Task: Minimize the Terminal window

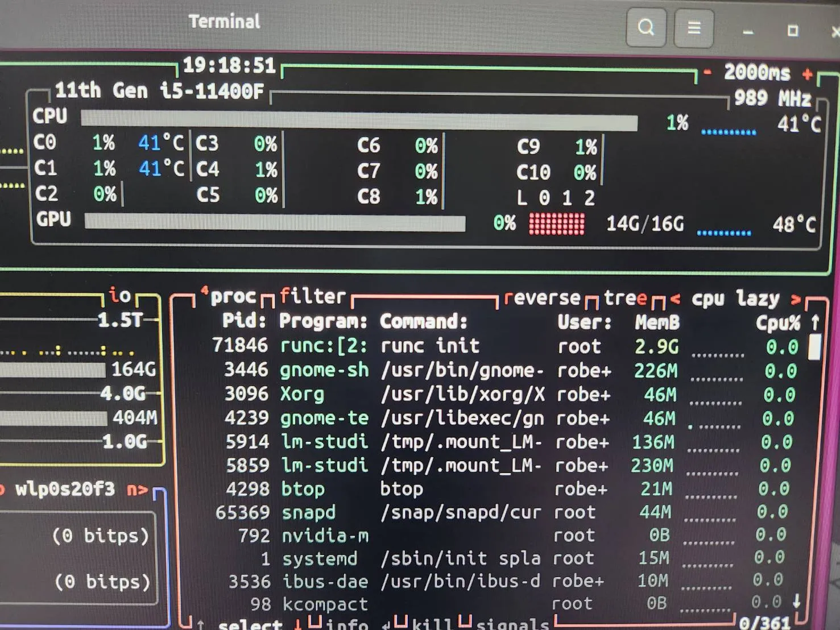Action: pos(748,32)
